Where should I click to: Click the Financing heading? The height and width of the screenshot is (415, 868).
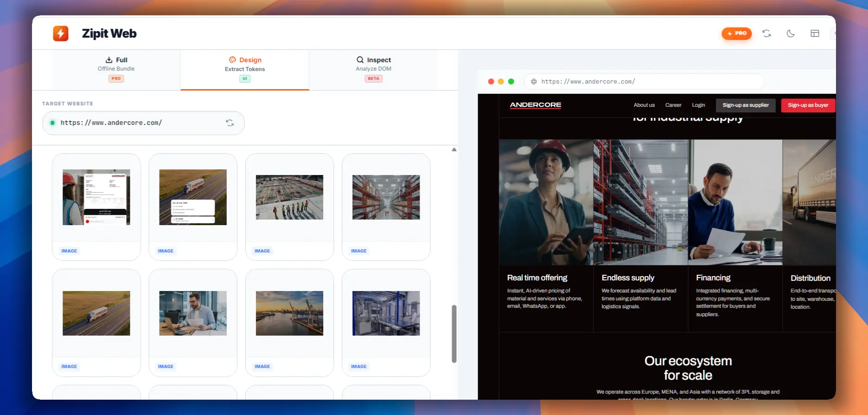pyautogui.click(x=713, y=278)
